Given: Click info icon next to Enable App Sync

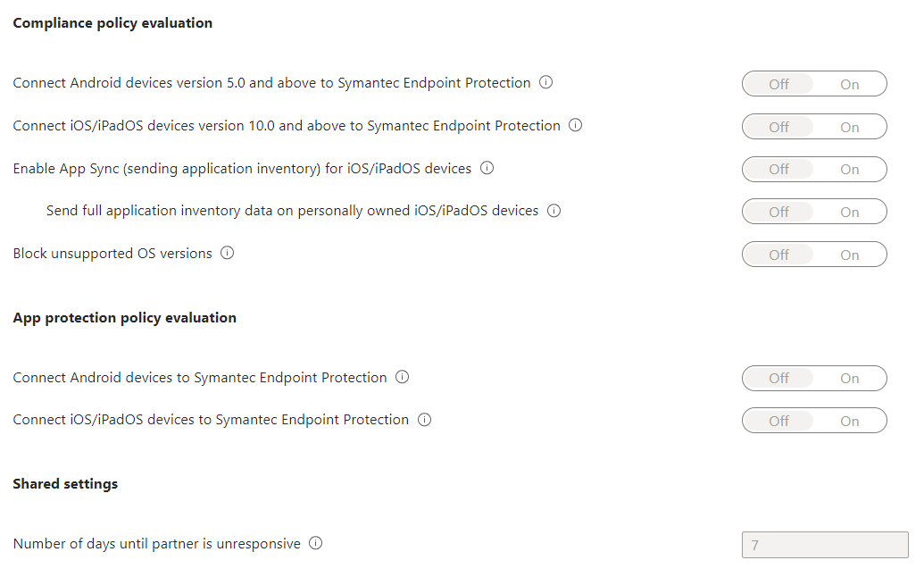Looking at the screenshot, I should (487, 168).
